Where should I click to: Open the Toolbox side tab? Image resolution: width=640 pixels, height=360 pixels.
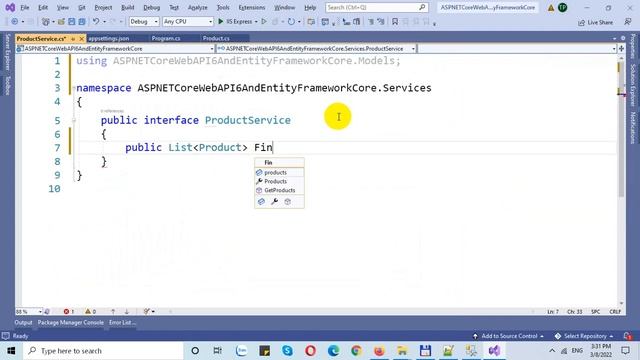(7, 85)
